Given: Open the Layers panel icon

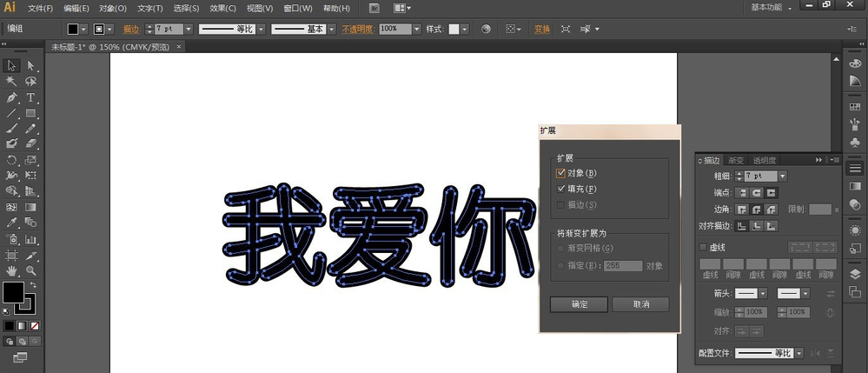Looking at the screenshot, I should [855, 275].
